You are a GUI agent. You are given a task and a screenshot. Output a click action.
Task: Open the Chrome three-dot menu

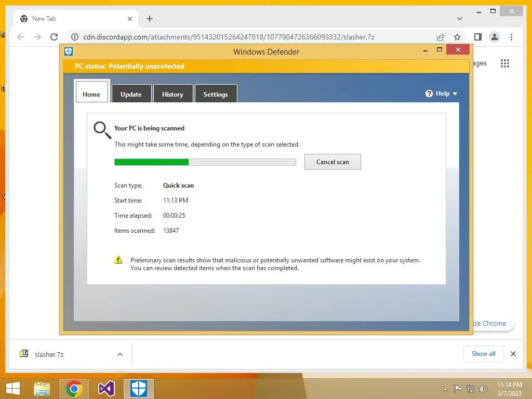tap(511, 37)
